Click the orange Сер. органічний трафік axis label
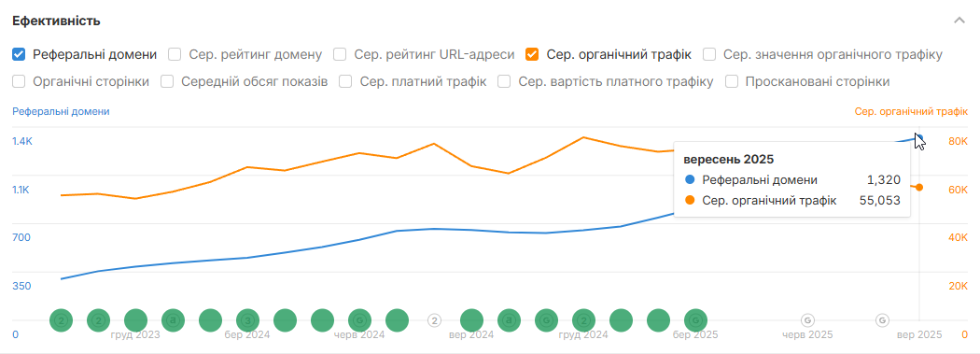This screenshot has width=980, height=354. [911, 112]
